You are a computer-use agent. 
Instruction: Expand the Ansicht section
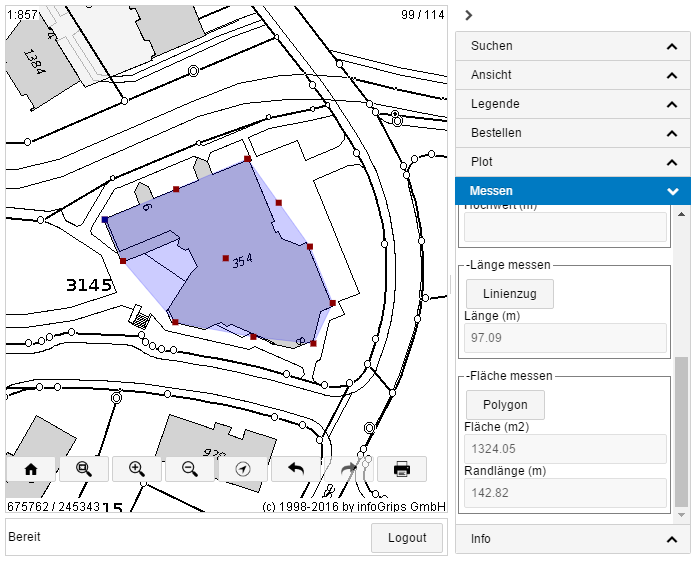(x=572, y=75)
